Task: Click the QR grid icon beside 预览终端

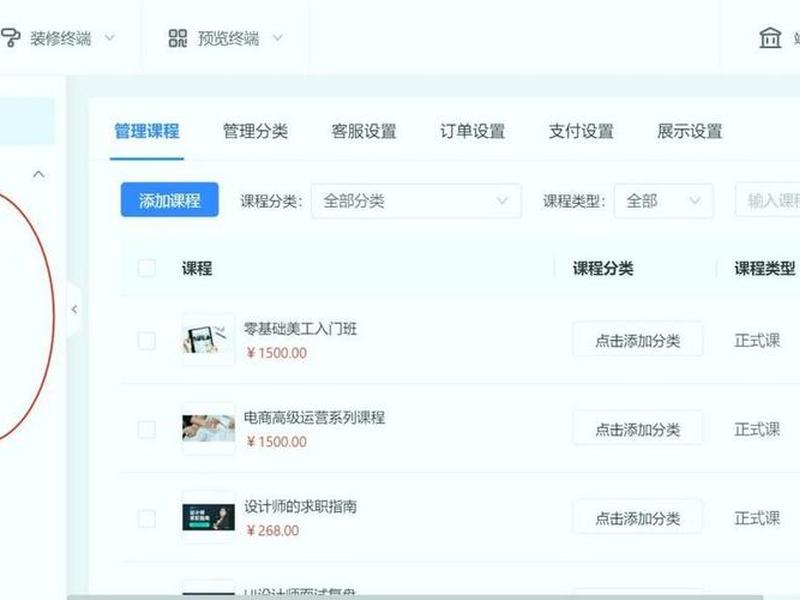Action: (x=178, y=38)
